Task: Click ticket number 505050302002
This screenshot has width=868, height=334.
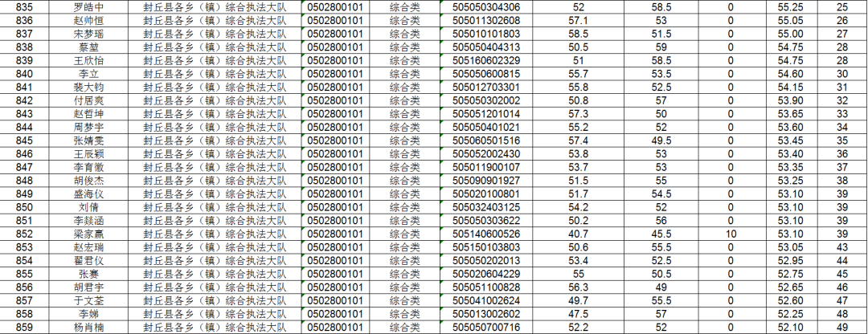Action: click(x=486, y=100)
